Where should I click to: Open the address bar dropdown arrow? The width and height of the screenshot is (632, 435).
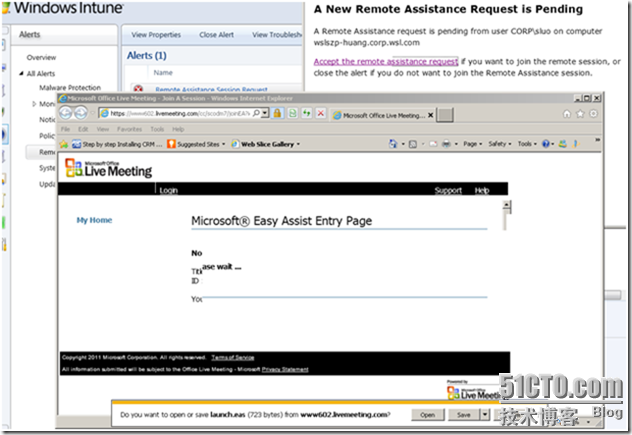(265, 113)
